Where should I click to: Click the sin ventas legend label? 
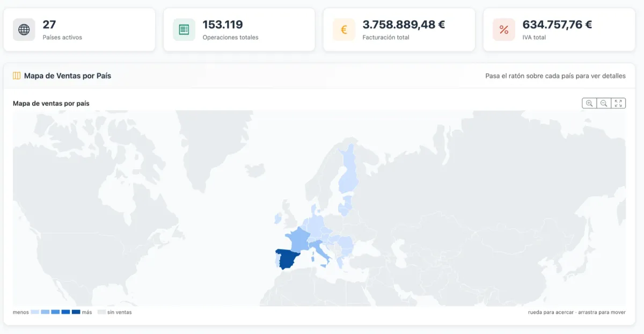pyautogui.click(x=119, y=312)
